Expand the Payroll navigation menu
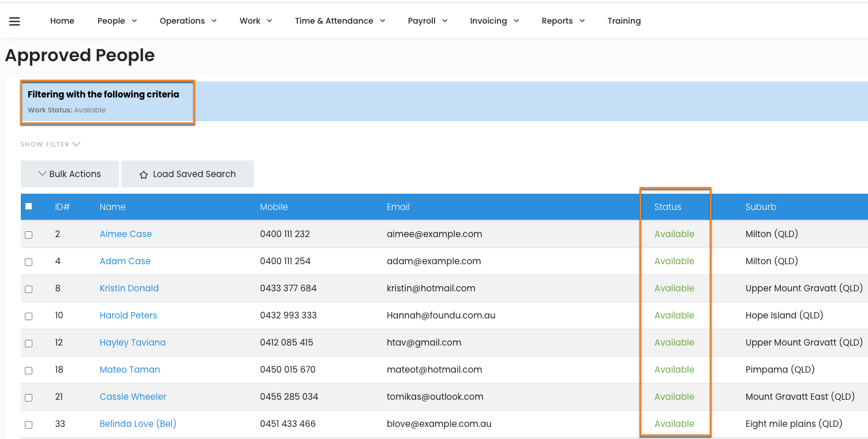This screenshot has width=868, height=439. coord(428,21)
